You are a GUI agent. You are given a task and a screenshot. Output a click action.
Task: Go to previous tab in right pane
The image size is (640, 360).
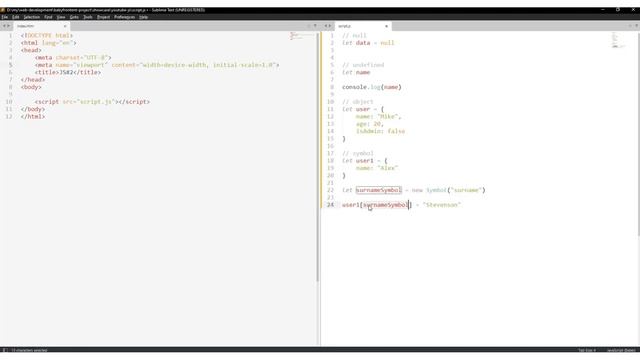pyautogui.click(x=326, y=26)
